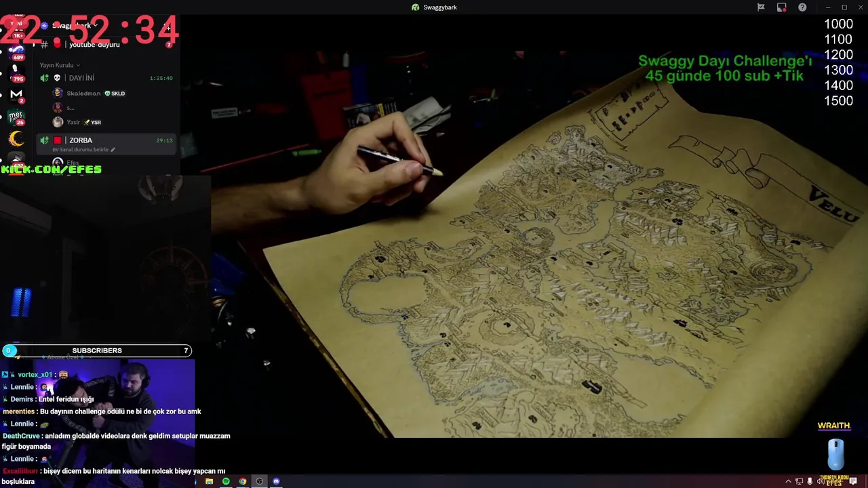Open the Discord inbox icon

click(x=782, y=7)
